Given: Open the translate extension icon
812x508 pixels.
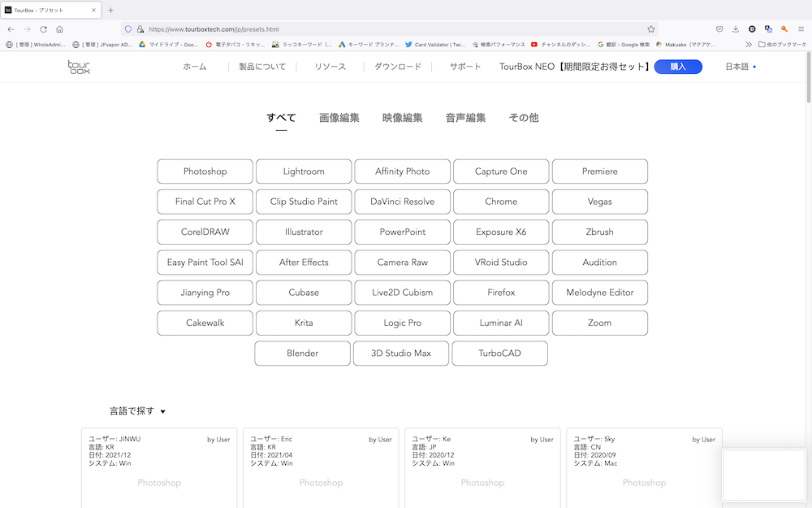Looking at the screenshot, I should [768, 29].
